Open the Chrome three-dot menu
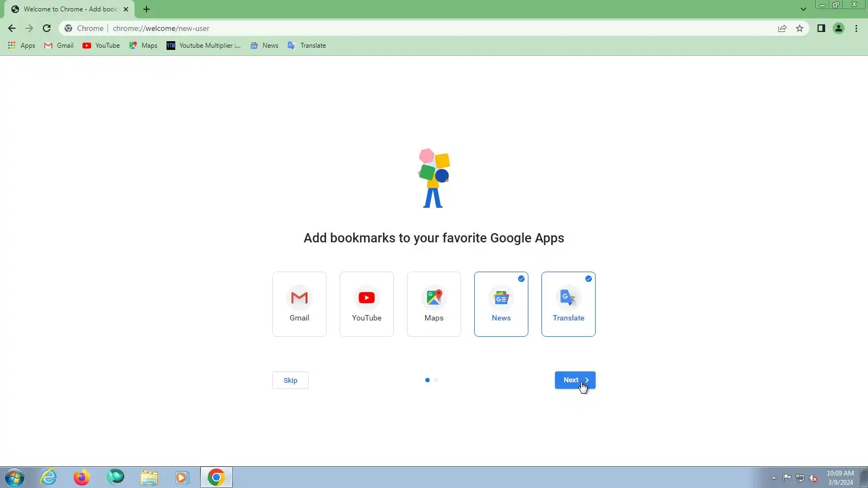Viewport: 868px width, 488px height. point(857,28)
